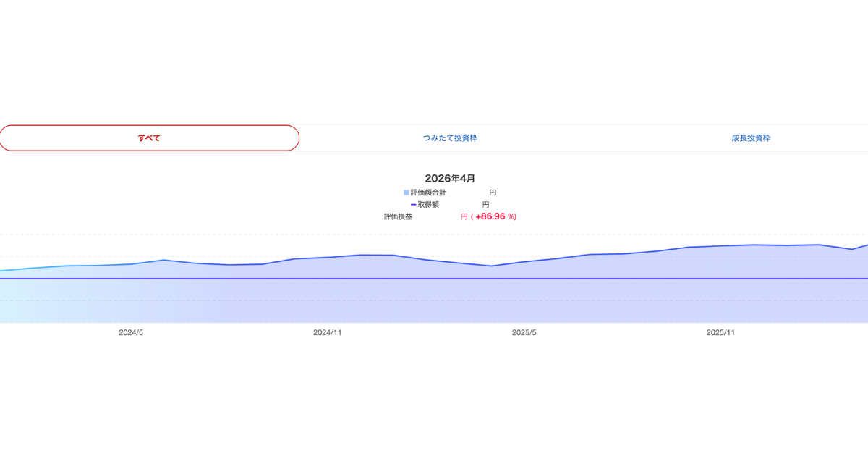Click the valuation line above 2025/11
Screen dimensions: 868x456
tap(720, 246)
